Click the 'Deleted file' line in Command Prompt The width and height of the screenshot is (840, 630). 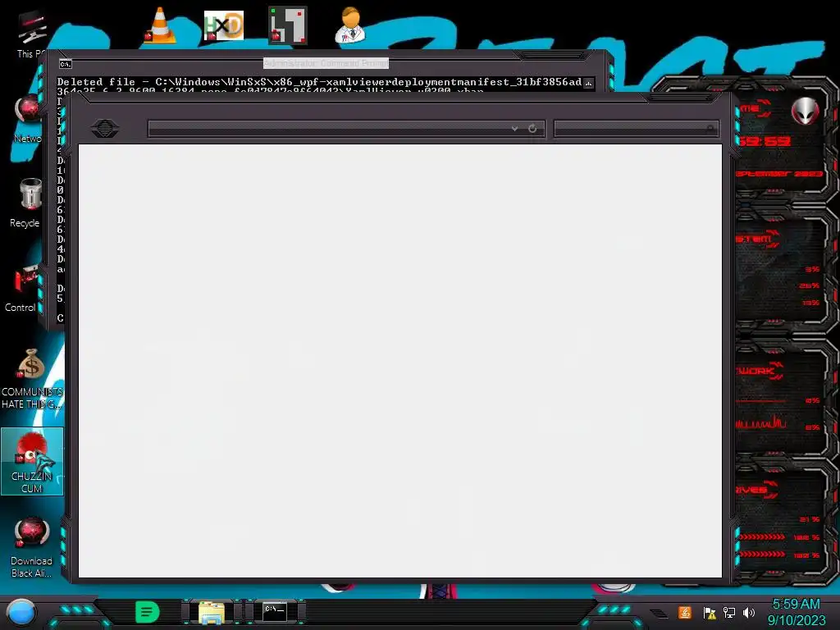pyautogui.click(x=320, y=82)
